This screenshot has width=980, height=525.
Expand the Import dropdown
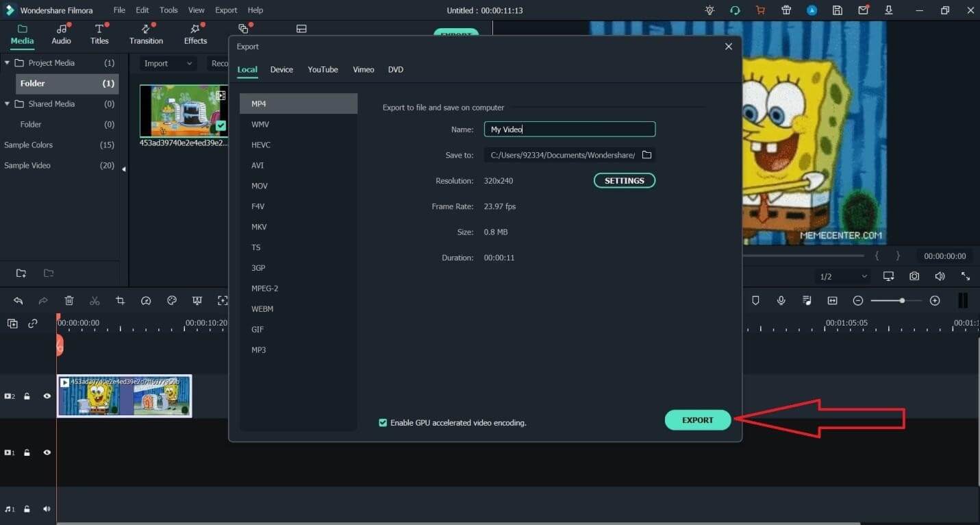coord(168,64)
